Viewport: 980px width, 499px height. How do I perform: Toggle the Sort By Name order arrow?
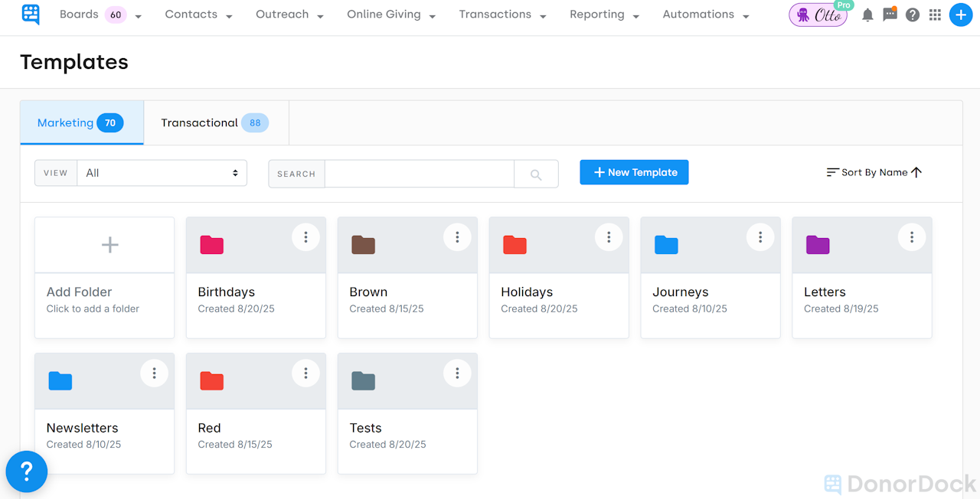click(917, 172)
